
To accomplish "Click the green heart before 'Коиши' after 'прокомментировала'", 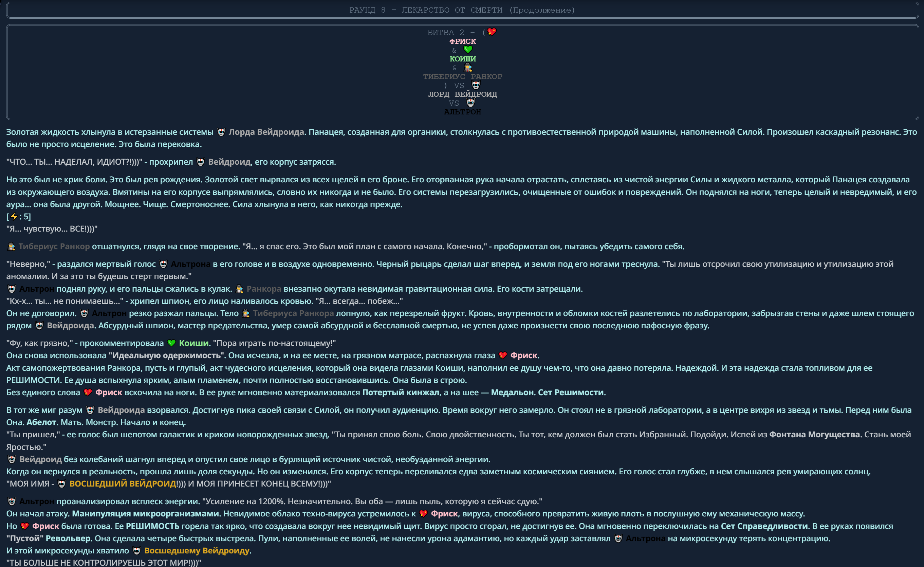I will pyautogui.click(x=171, y=343).
